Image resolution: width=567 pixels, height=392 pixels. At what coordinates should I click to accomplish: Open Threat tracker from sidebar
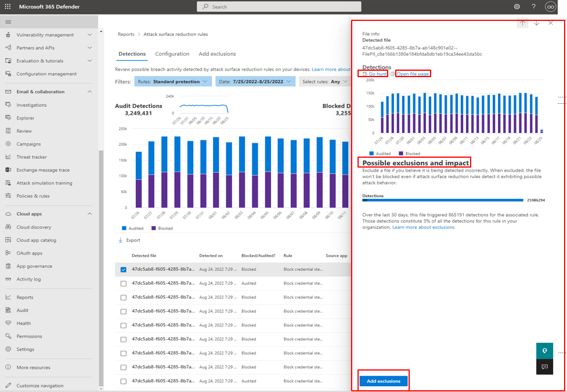[x=32, y=157]
